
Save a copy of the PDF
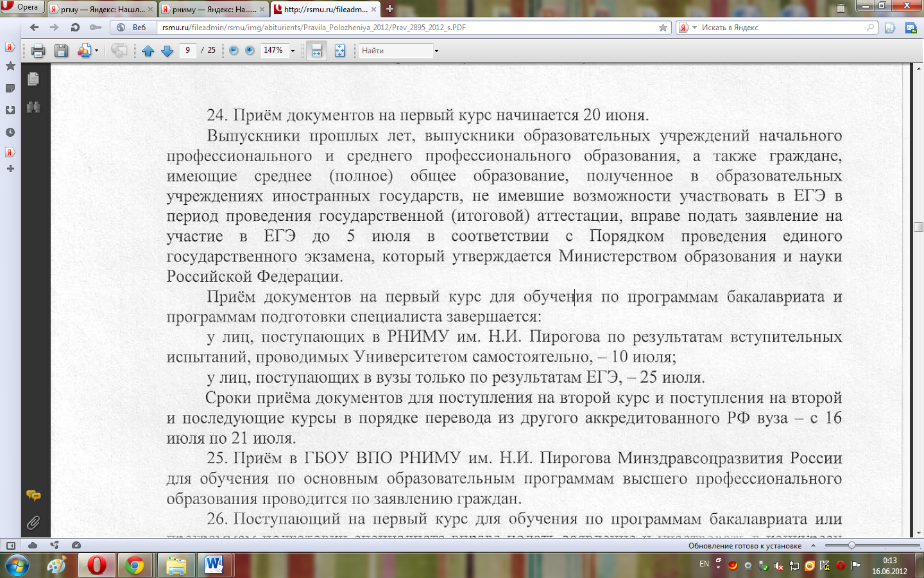[x=61, y=51]
